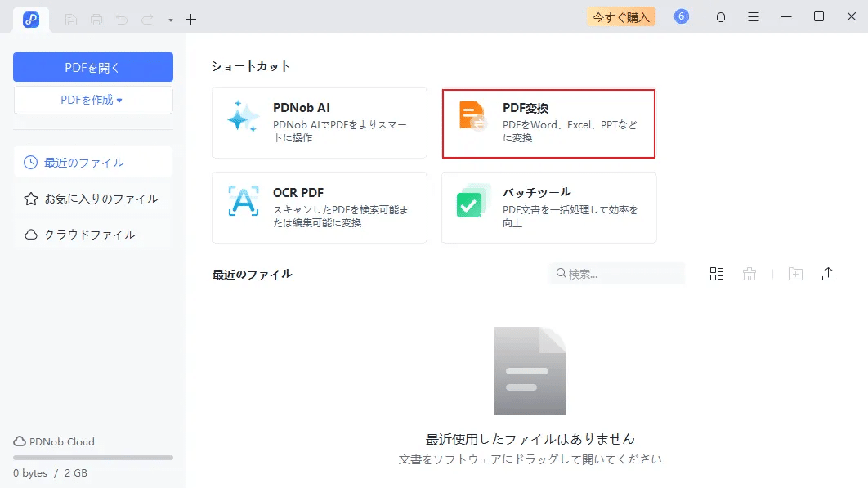This screenshot has height=488, width=868.
Task: Click the 検索 search field
Action: pyautogui.click(x=617, y=274)
